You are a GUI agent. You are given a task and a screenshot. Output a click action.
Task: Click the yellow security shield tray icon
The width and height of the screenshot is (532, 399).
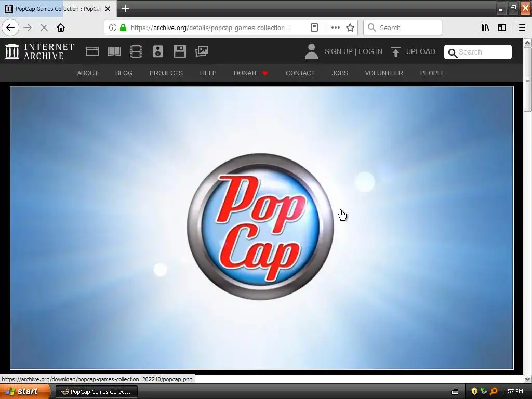[474, 391]
